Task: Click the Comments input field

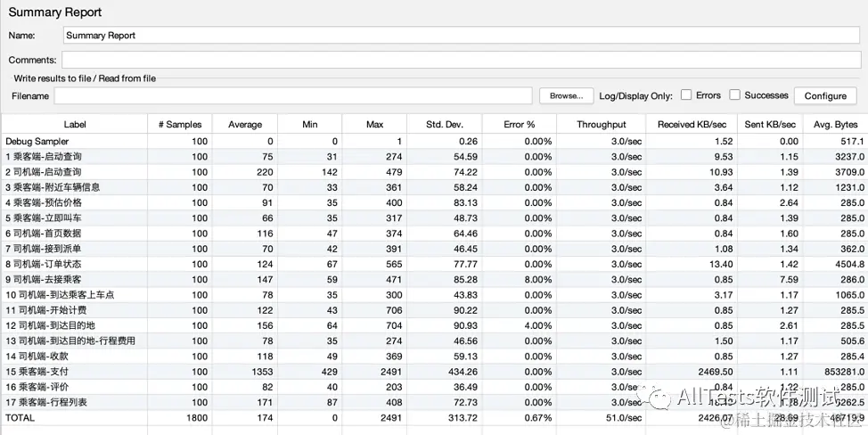Action: pyautogui.click(x=461, y=59)
